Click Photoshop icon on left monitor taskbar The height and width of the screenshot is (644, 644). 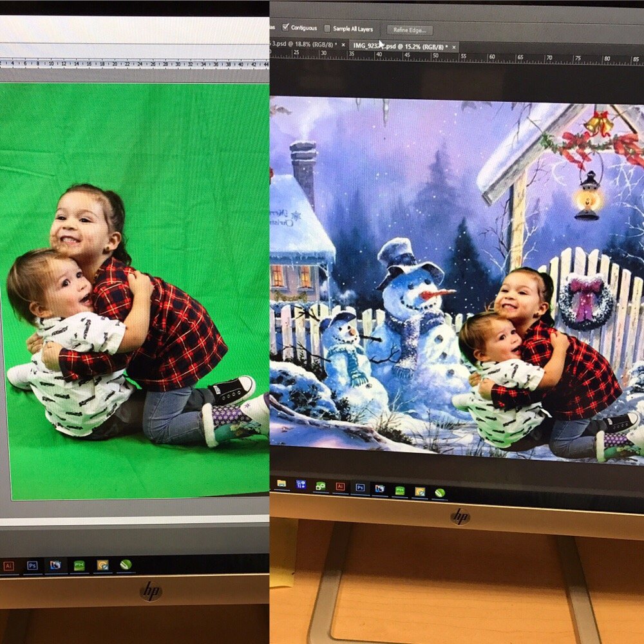tap(32, 566)
